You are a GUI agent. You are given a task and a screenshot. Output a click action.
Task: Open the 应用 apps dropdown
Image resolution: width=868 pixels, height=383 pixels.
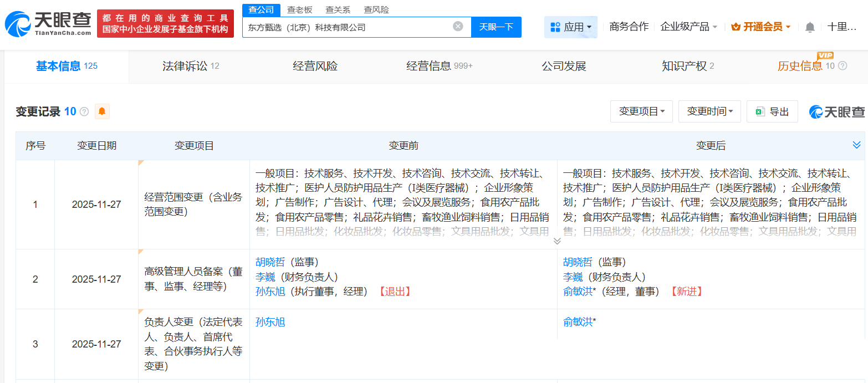pos(570,27)
